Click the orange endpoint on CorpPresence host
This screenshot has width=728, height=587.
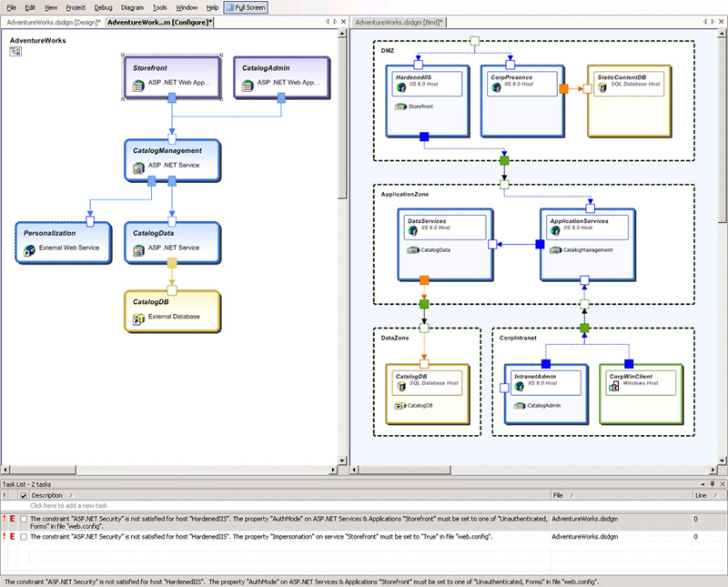(x=563, y=88)
